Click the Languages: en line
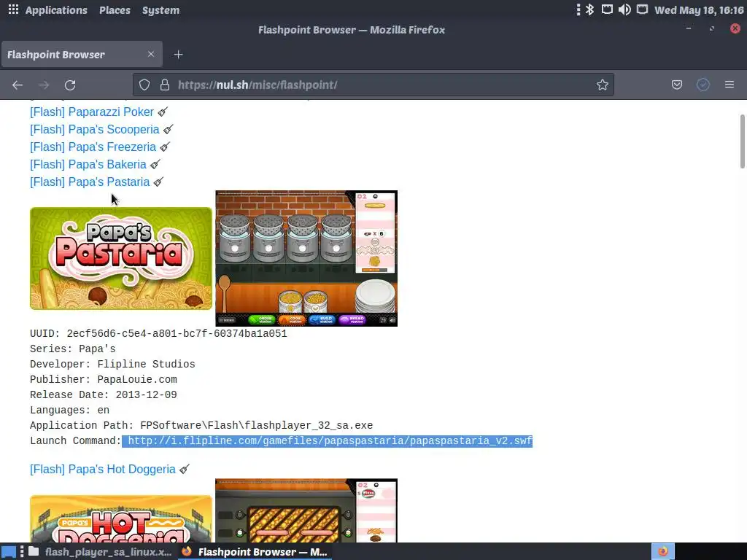747x560 pixels. click(x=69, y=410)
